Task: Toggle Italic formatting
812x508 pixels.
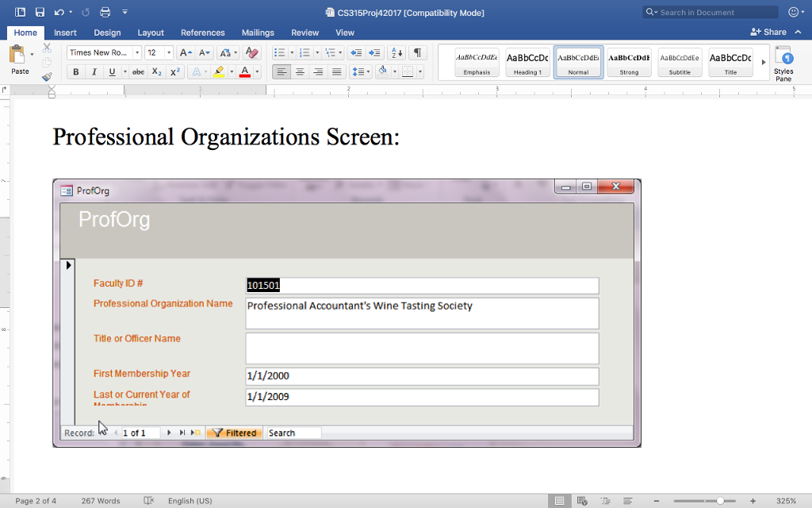Action: click(94, 71)
